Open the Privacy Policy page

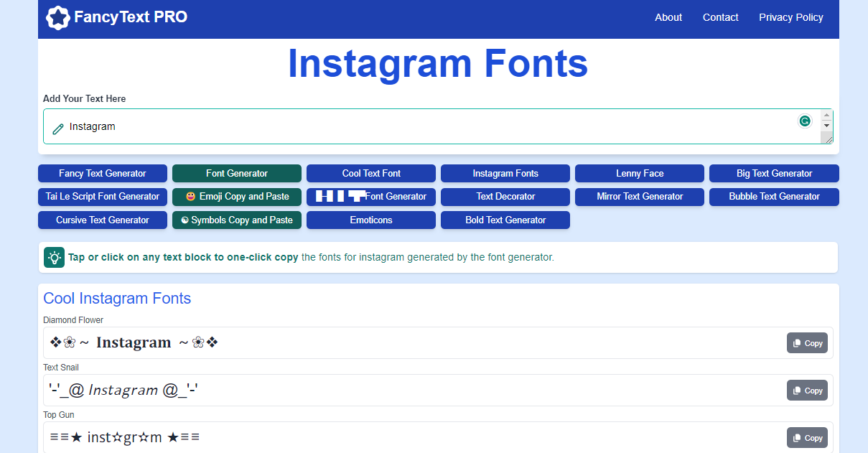tap(791, 17)
